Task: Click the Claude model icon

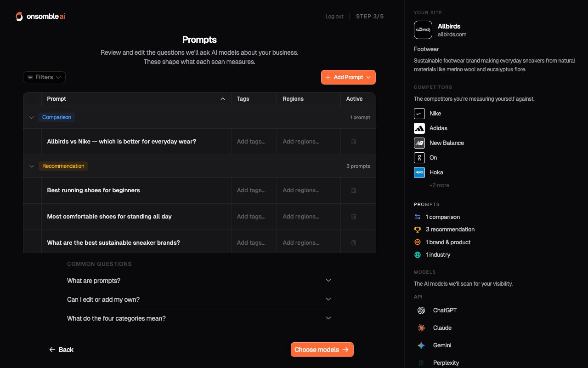Action: [421, 328]
